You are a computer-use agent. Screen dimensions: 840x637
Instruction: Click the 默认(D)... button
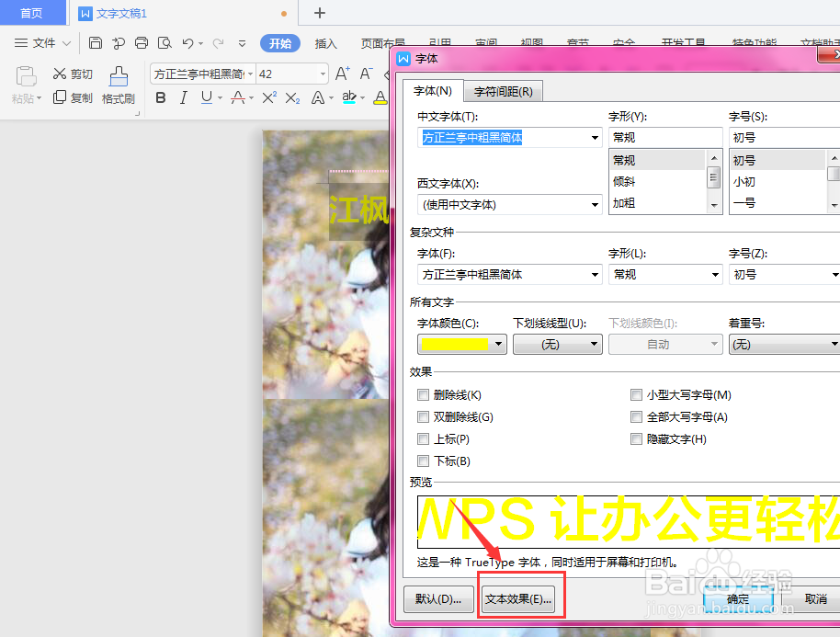pos(438,599)
